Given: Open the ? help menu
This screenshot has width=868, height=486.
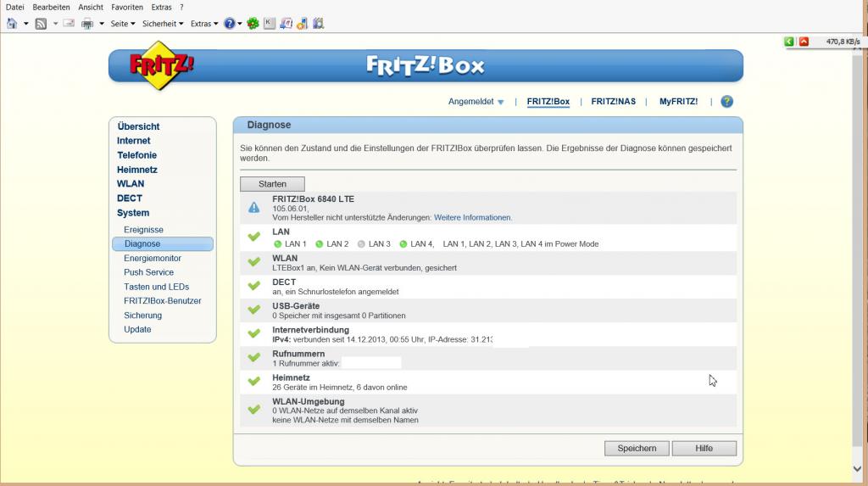Looking at the screenshot, I should (x=181, y=7).
